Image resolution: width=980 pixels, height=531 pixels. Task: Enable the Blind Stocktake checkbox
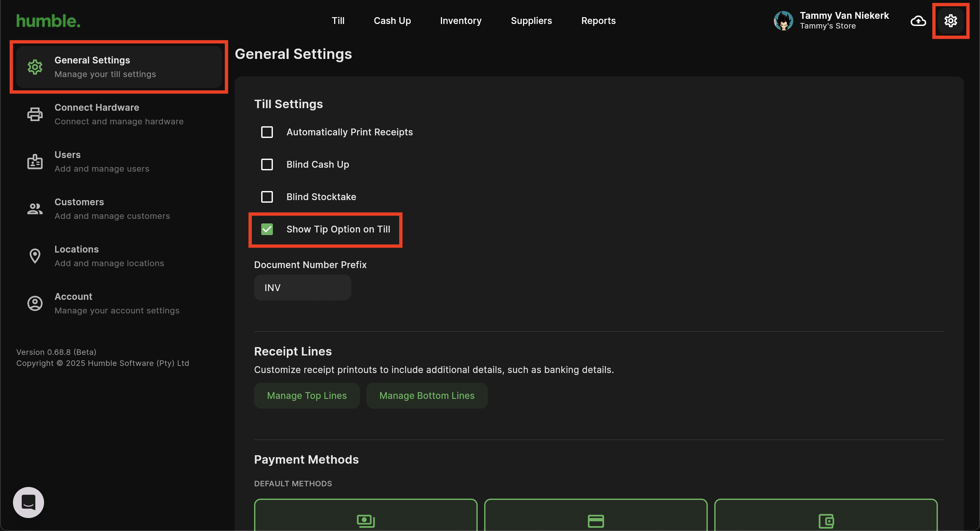coord(267,197)
